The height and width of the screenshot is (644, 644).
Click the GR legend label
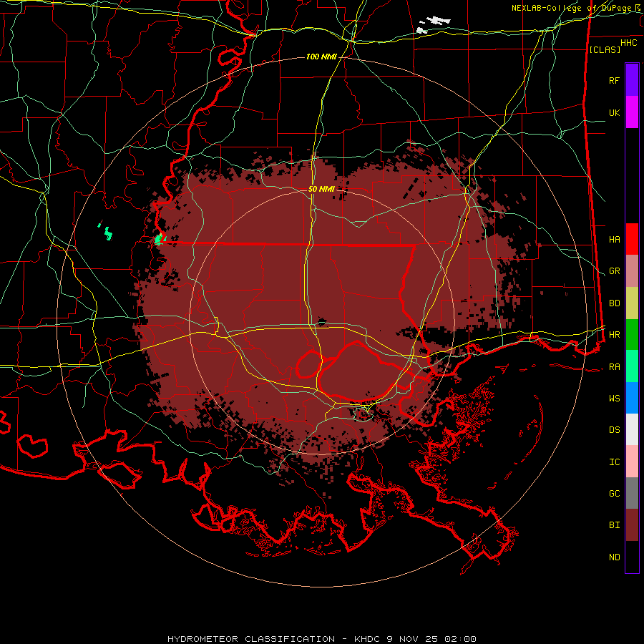point(614,271)
